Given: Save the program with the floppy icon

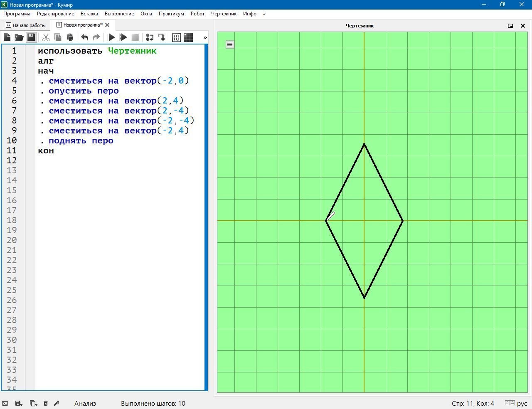Looking at the screenshot, I should 31,37.
